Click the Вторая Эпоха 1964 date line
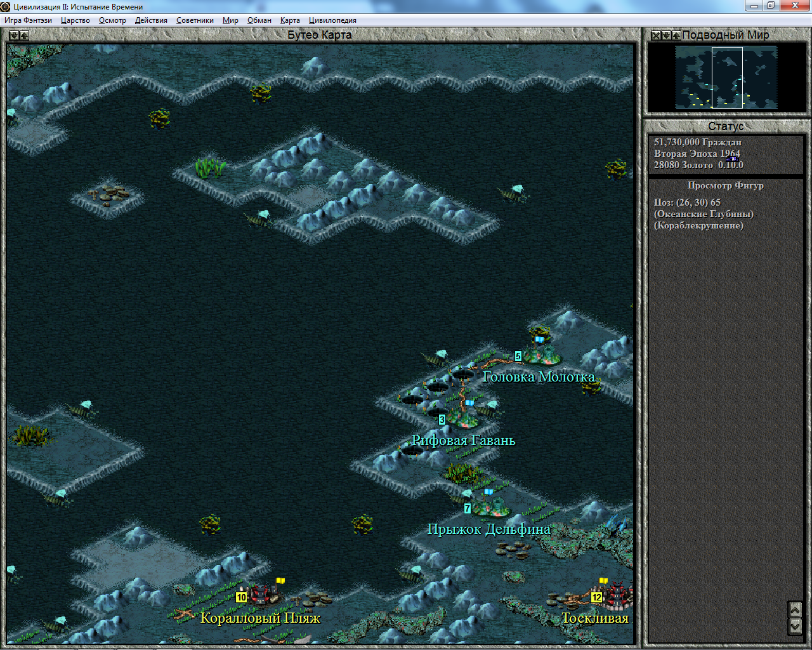 pyautogui.click(x=697, y=154)
